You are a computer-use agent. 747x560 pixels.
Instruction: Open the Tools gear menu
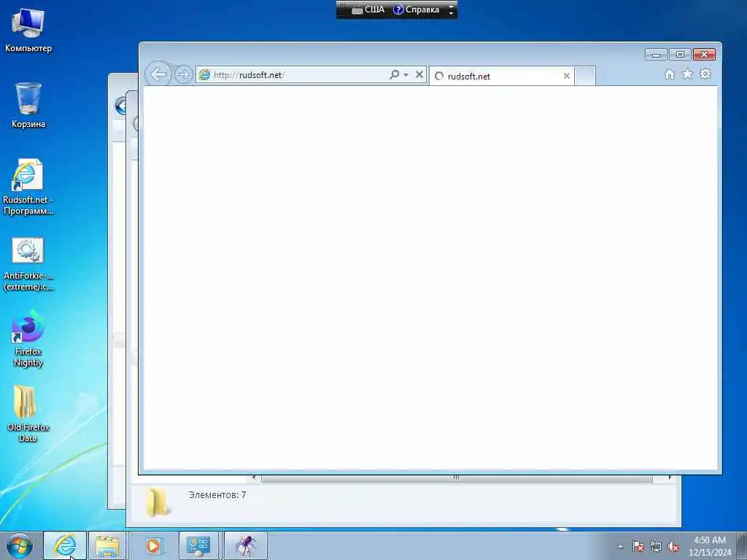705,74
